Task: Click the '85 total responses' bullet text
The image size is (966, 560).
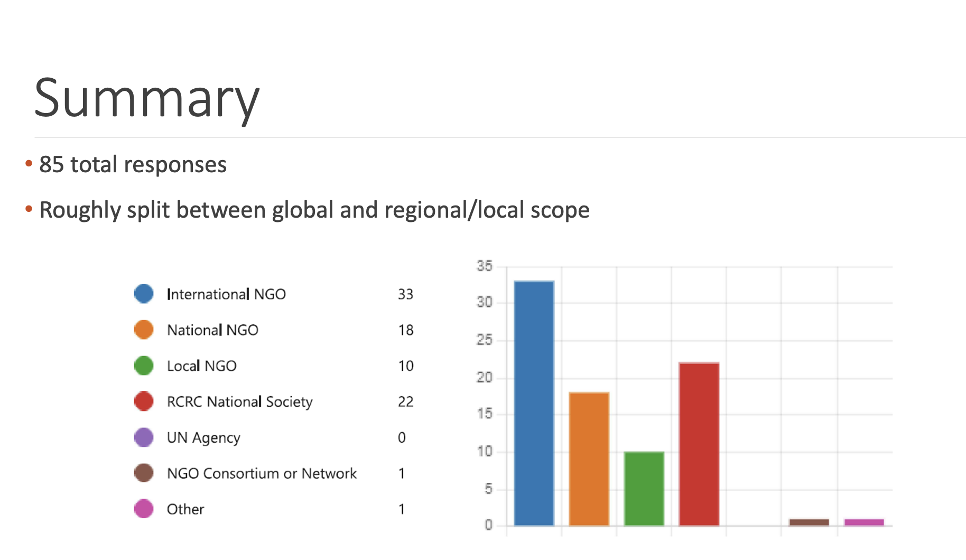Action: (x=133, y=165)
